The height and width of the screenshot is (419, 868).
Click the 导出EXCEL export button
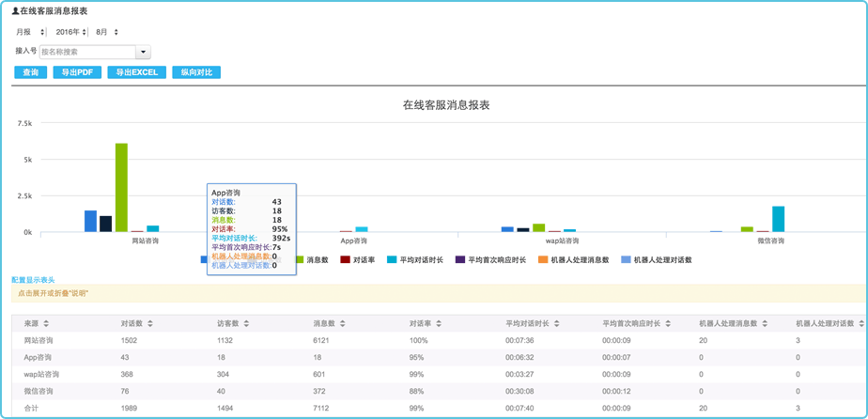click(x=136, y=72)
